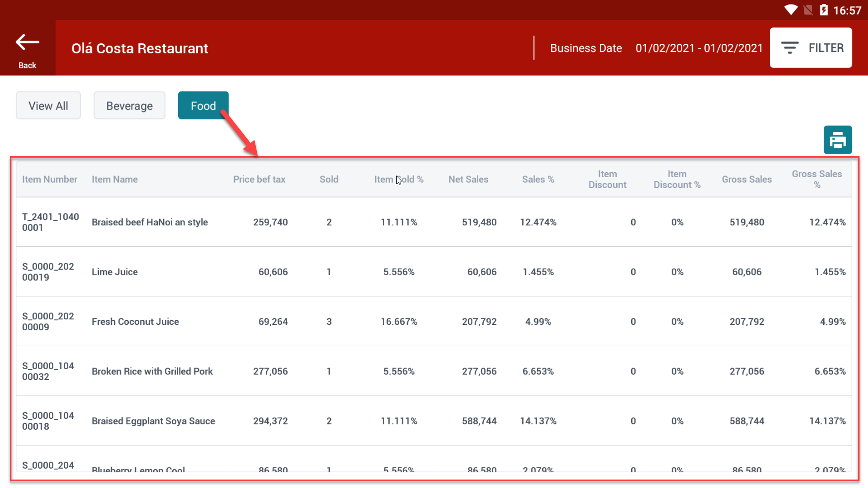Tap the battery charging icon
This screenshot has height=488, width=868.
point(824,10)
